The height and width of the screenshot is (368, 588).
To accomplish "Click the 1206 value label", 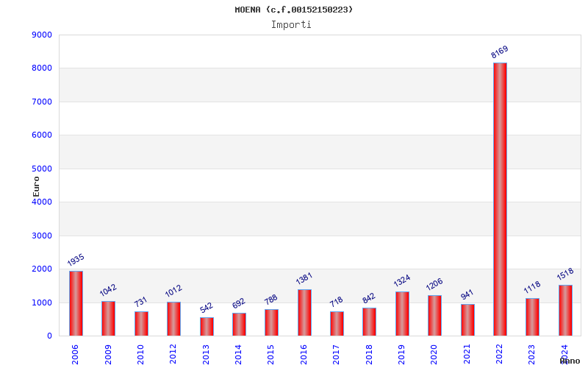I will [434, 284].
